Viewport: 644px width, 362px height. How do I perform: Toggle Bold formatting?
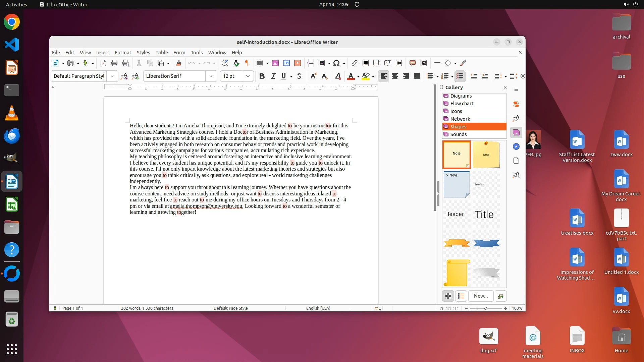pyautogui.click(x=262, y=76)
